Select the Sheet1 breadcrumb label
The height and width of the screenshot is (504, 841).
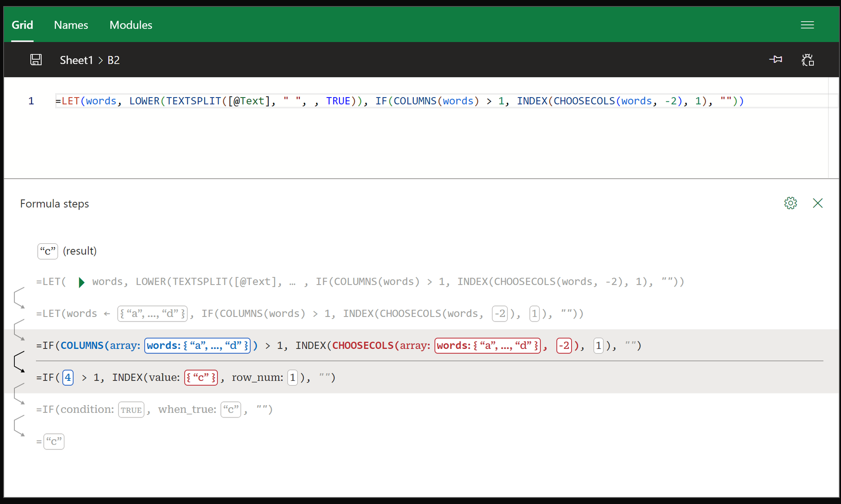pos(76,60)
